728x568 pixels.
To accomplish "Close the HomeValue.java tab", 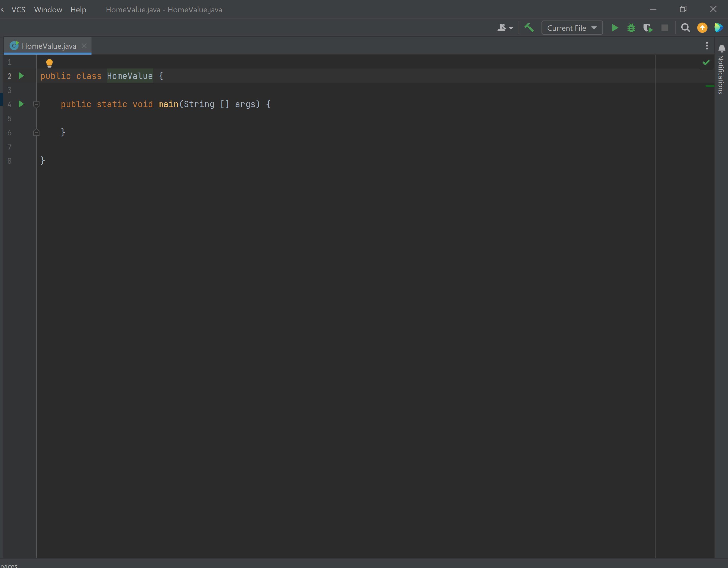I will pyautogui.click(x=84, y=46).
